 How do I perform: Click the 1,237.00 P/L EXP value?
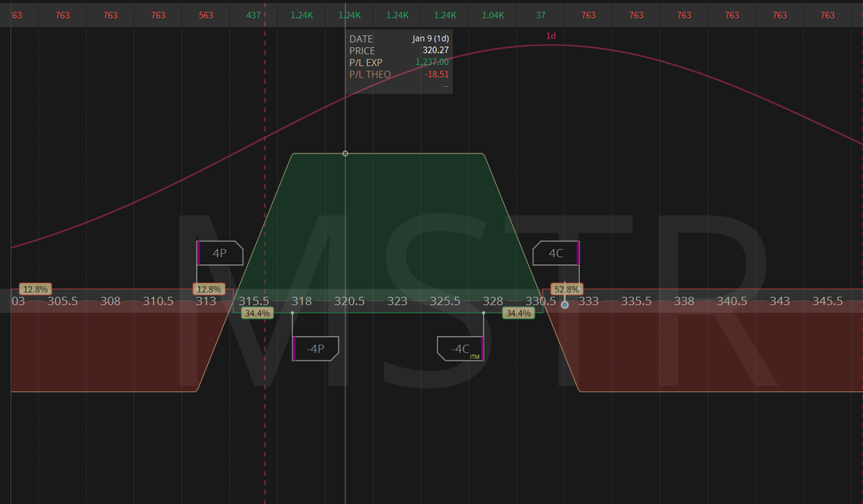(432, 62)
